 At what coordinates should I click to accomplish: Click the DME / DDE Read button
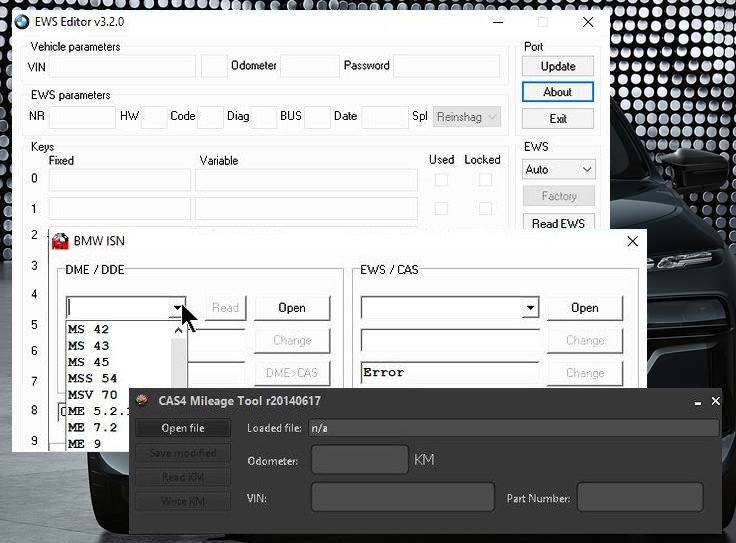(x=225, y=308)
